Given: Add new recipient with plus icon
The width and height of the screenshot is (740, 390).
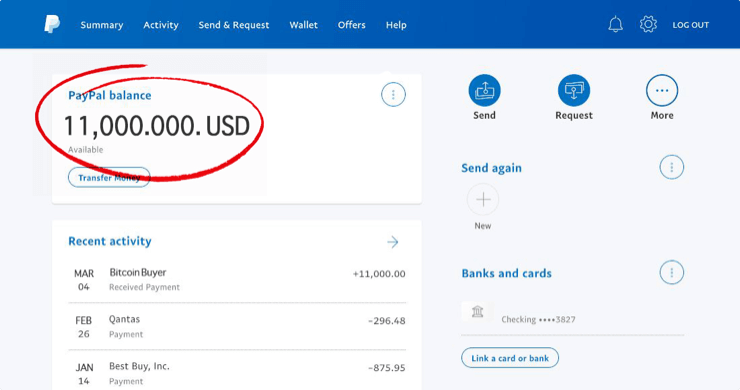Looking at the screenshot, I should pyautogui.click(x=483, y=200).
